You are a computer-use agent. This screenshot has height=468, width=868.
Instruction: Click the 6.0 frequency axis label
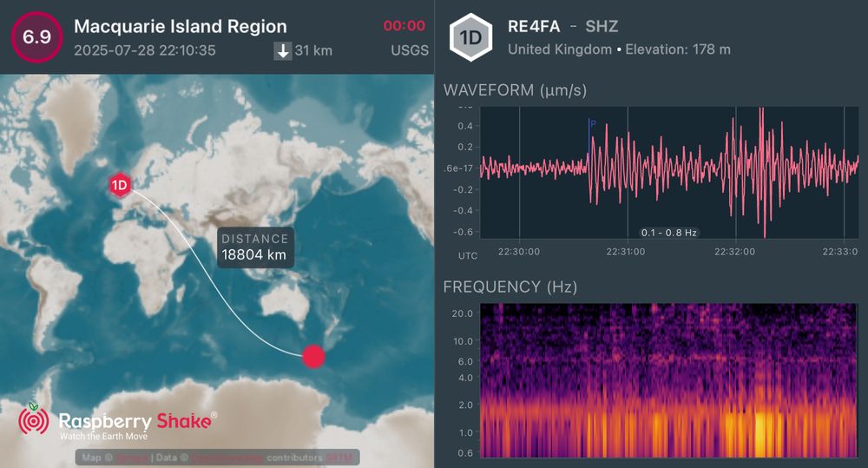pos(465,361)
